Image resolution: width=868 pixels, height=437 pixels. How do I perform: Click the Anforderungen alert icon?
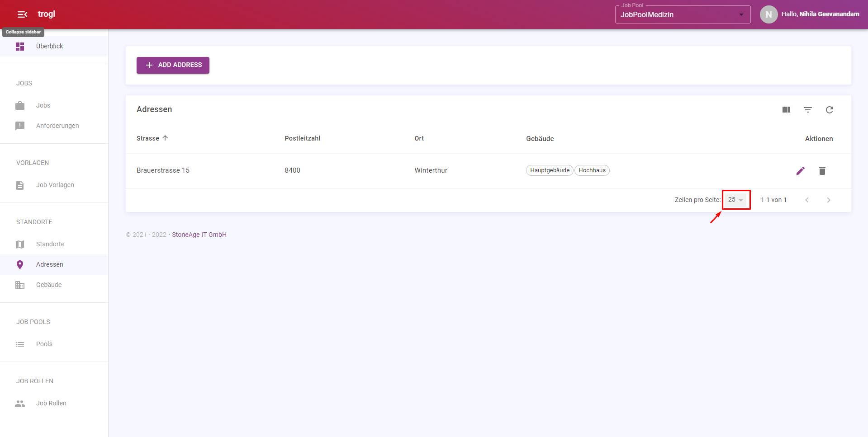coord(20,126)
